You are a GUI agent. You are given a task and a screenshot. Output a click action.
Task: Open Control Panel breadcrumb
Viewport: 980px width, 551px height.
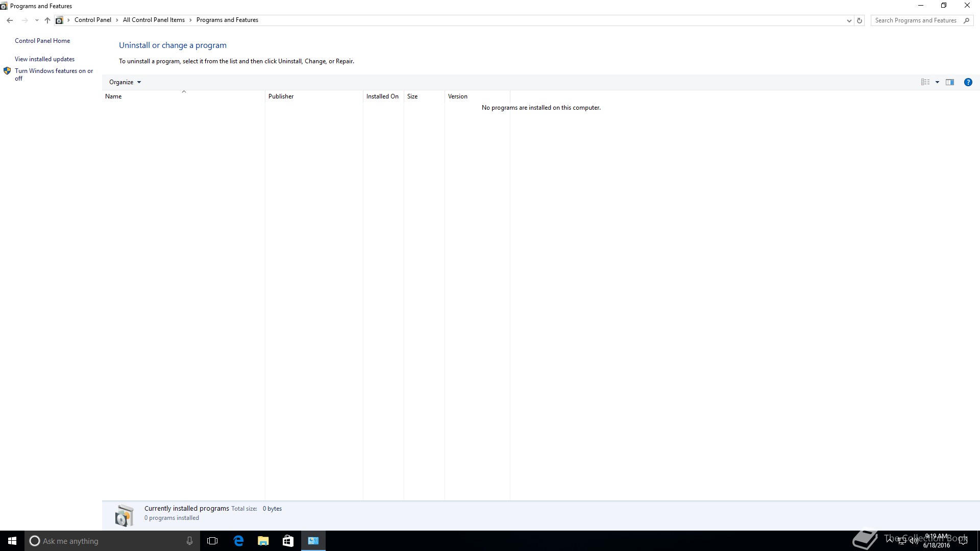pyautogui.click(x=93, y=20)
